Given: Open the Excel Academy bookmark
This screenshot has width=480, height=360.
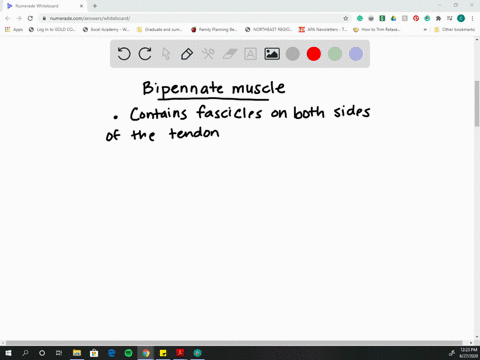Looking at the screenshot, I should [x=106, y=29].
